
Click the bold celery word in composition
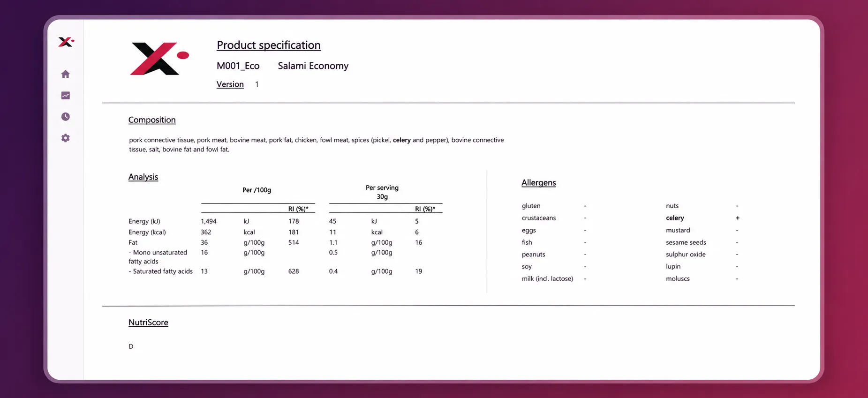point(402,140)
